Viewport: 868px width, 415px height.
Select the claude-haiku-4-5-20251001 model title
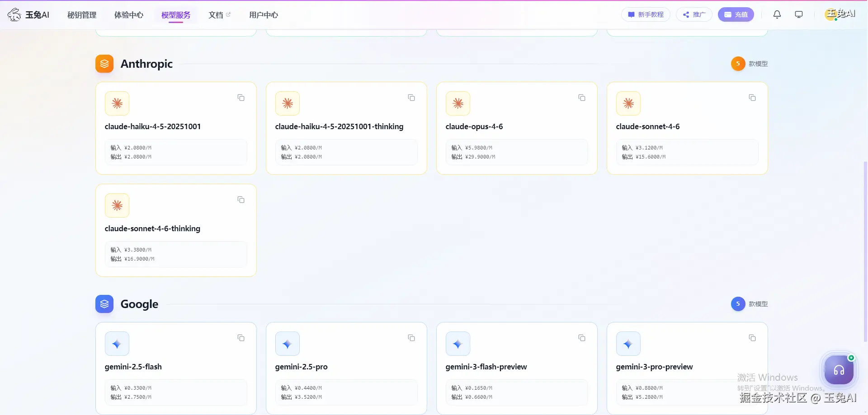153,126
